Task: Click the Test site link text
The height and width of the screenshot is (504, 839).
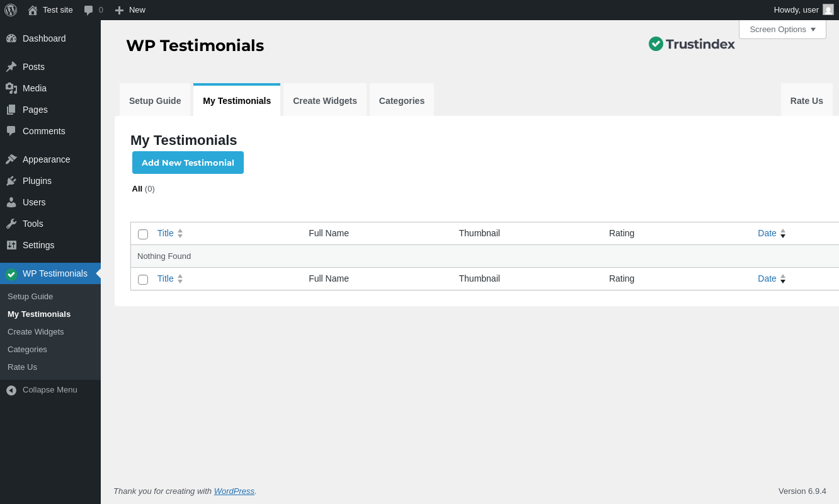Action: pyautogui.click(x=58, y=10)
